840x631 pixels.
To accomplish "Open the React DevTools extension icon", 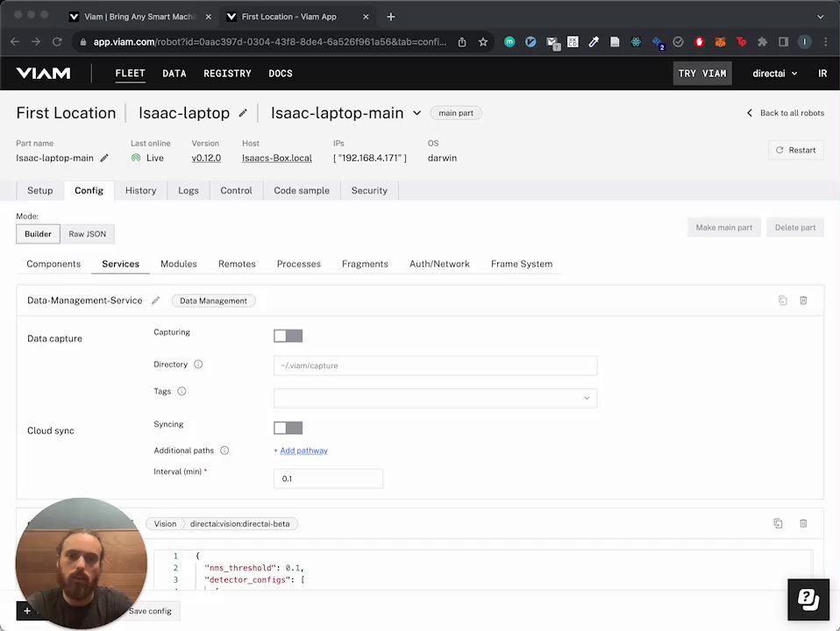I will [x=636, y=42].
